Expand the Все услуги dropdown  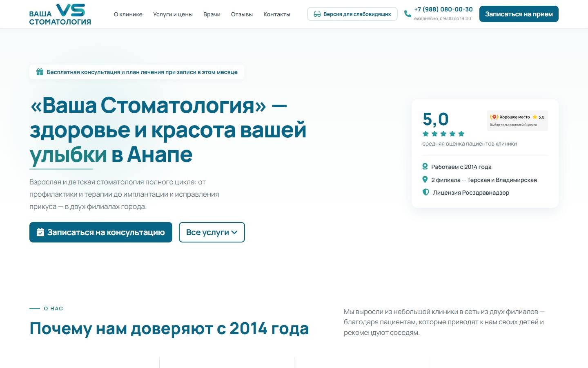coord(212,232)
